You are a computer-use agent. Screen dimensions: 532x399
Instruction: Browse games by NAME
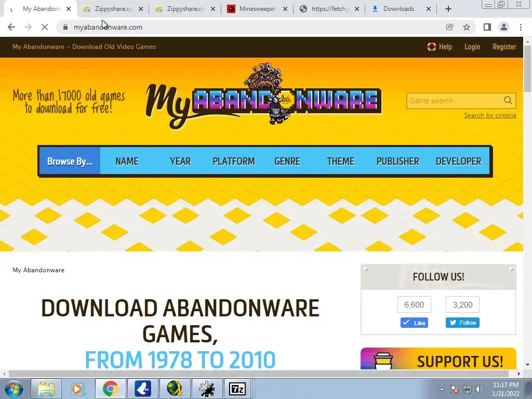pos(127,161)
